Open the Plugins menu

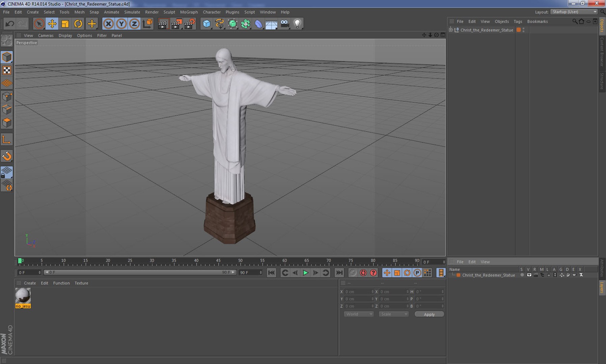click(x=232, y=12)
